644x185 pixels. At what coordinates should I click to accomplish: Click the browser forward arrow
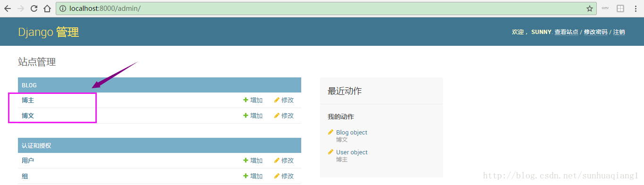click(x=20, y=8)
